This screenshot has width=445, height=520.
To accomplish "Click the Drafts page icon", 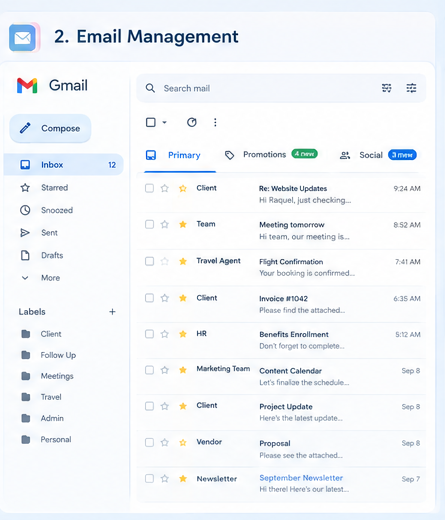I will click(25, 255).
